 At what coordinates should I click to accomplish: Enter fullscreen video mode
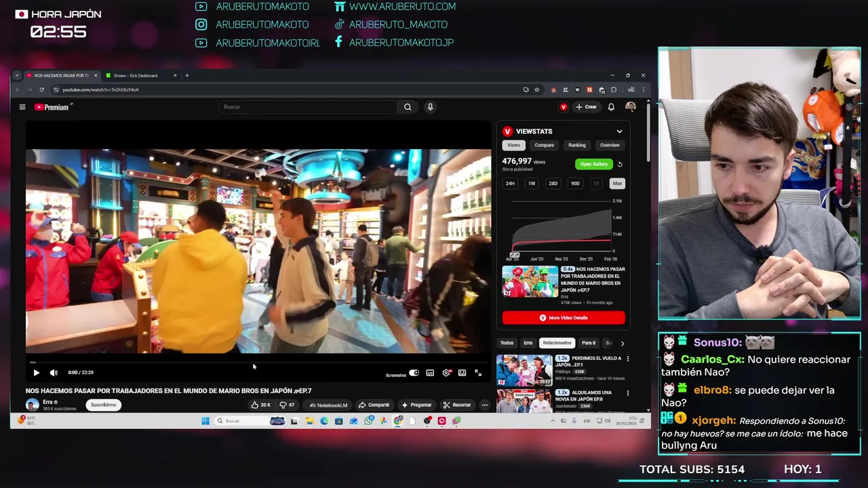coord(478,373)
